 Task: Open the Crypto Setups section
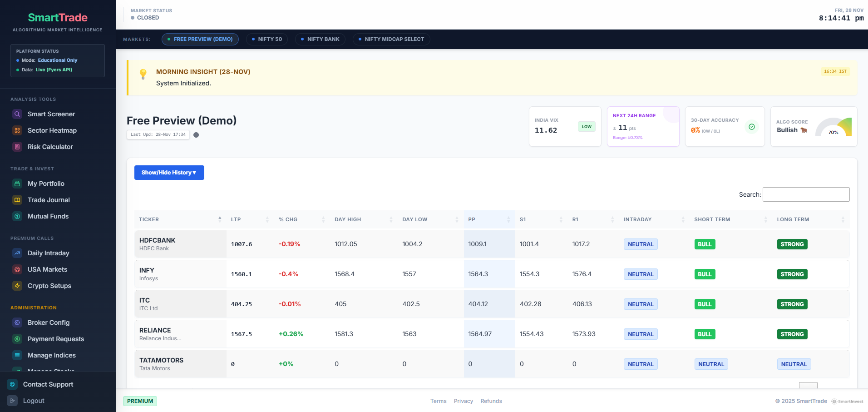(49, 286)
